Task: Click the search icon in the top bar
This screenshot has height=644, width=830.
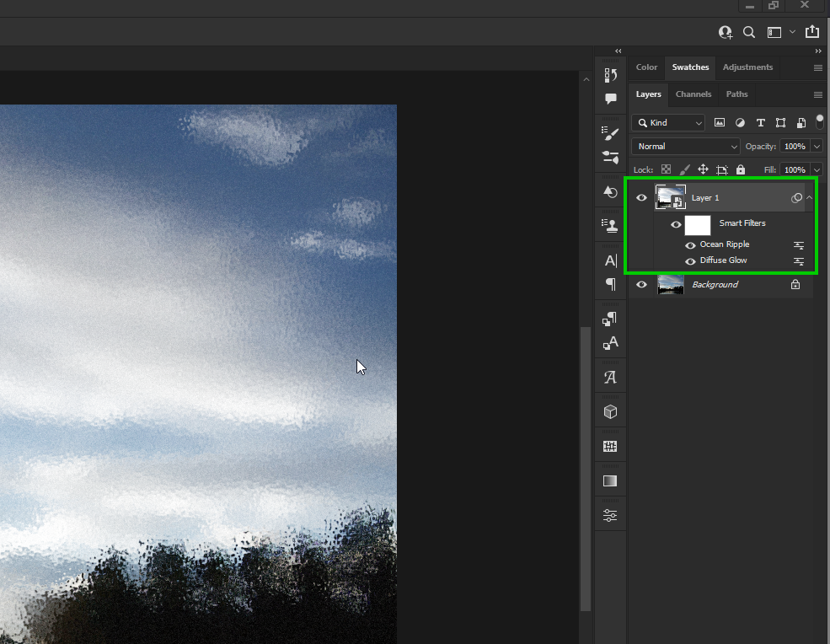Action: [748, 32]
